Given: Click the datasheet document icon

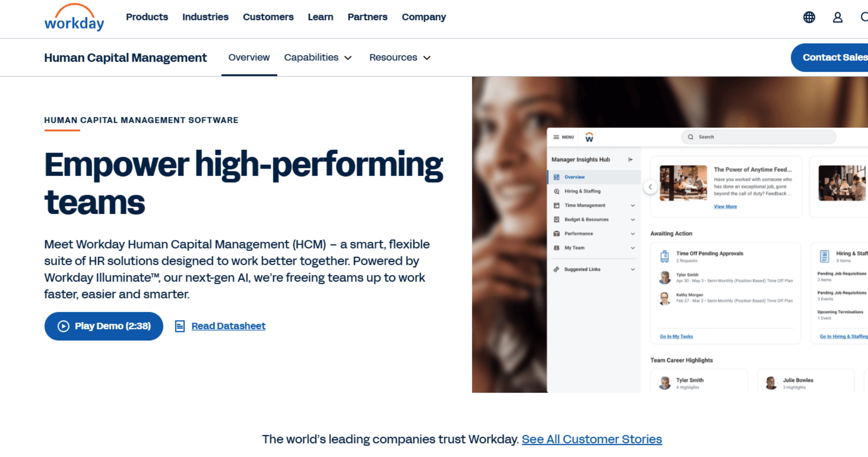Looking at the screenshot, I should 180,326.
